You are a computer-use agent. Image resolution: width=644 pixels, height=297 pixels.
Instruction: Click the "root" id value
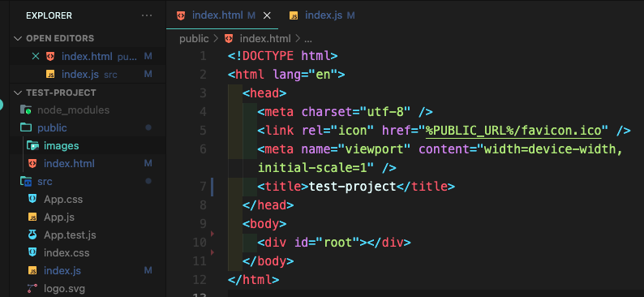pyautogui.click(x=338, y=243)
